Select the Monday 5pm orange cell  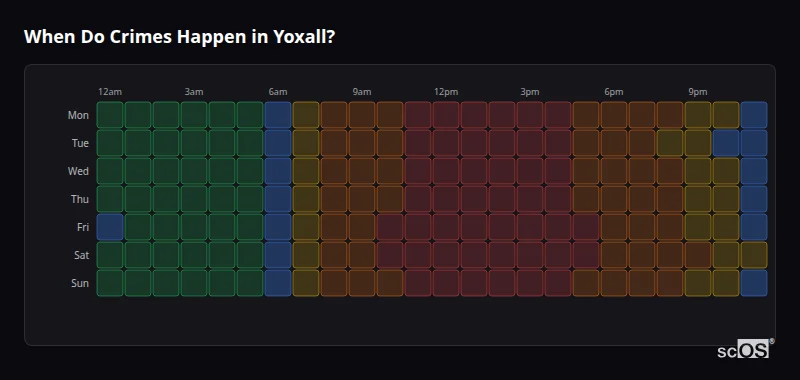coord(586,115)
